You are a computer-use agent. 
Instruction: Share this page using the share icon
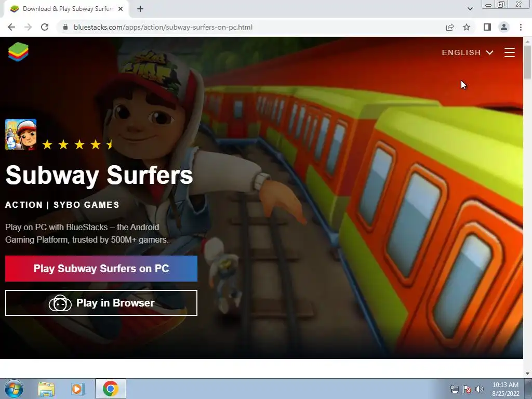[450, 27]
